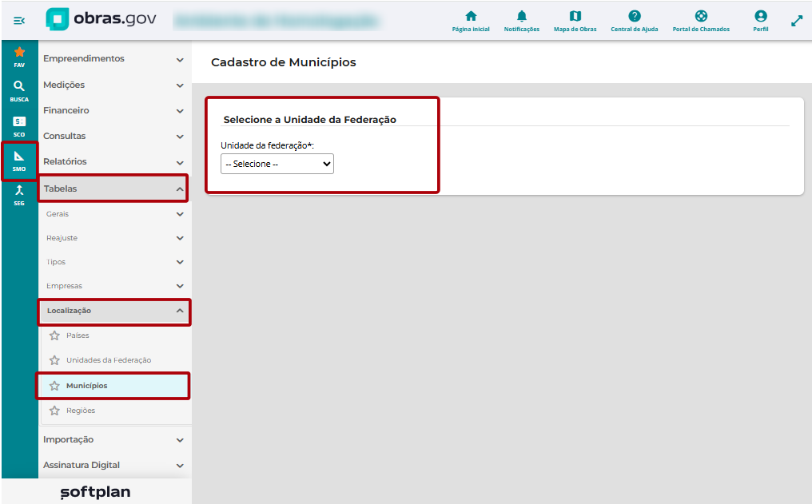Open Portal de Chamados lifebuoy icon
Image resolution: width=812 pixels, height=504 pixels.
pos(701,22)
